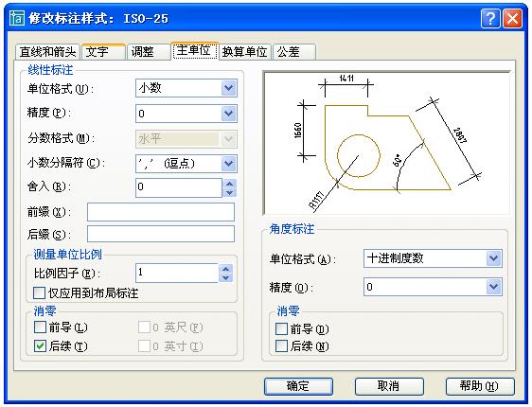Uncheck linear 后续(T) zero suppression checkbox
532x407 pixels.
point(40,346)
